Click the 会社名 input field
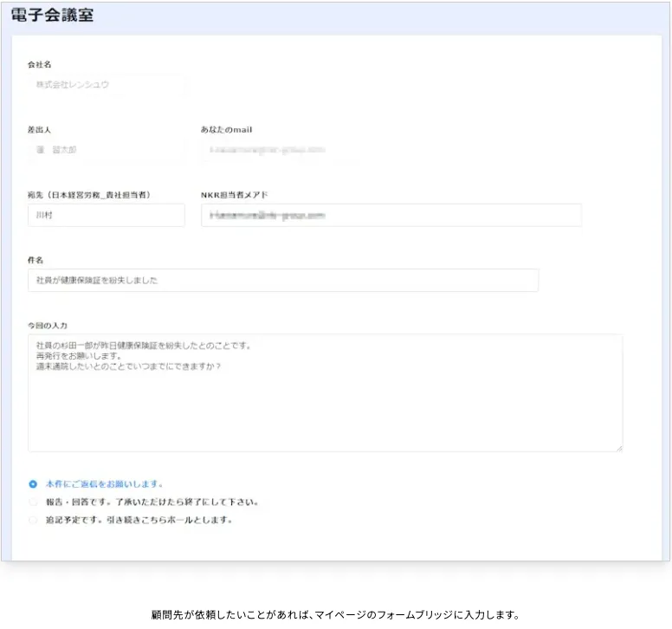672x629 pixels. 107,84
